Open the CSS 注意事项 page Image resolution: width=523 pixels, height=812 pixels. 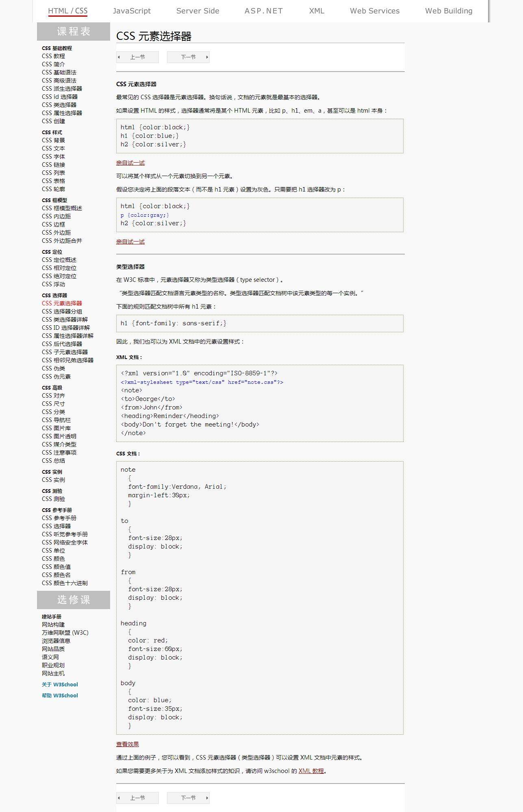tap(59, 453)
